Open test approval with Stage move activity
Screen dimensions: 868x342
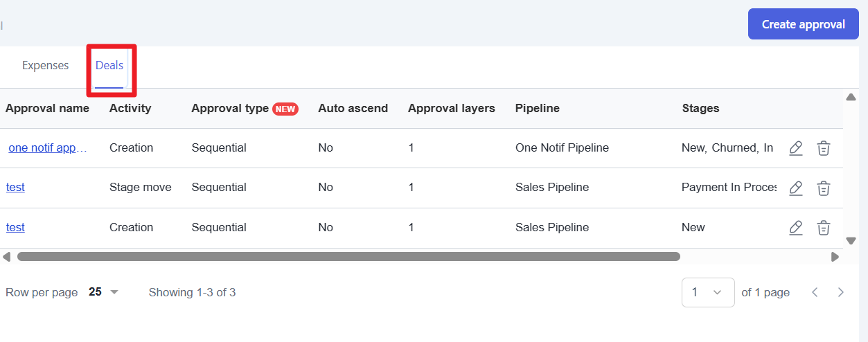[x=15, y=188]
